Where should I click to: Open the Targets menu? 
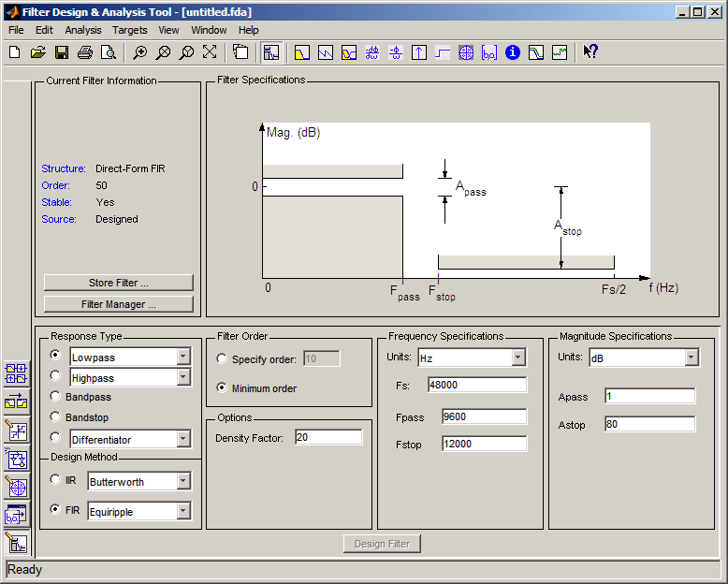click(x=129, y=30)
